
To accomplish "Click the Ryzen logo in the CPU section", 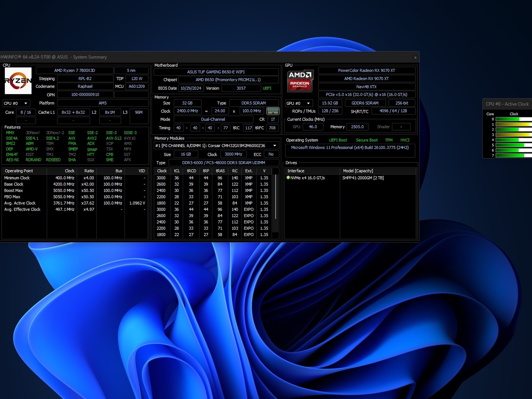I will coord(18,81).
